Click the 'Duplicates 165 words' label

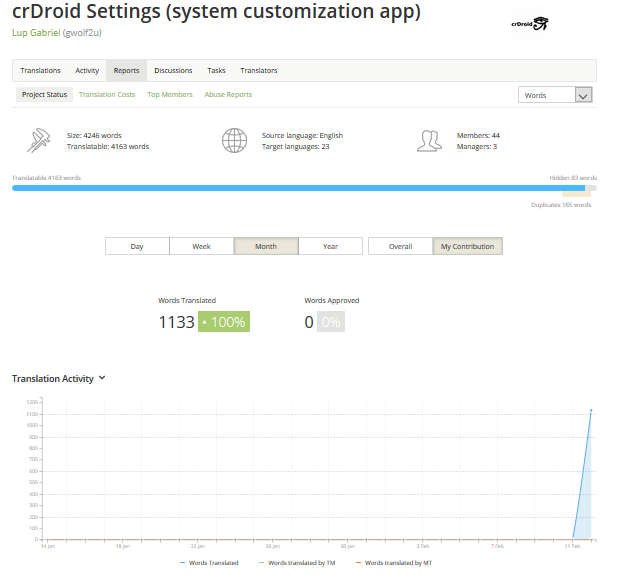point(561,205)
